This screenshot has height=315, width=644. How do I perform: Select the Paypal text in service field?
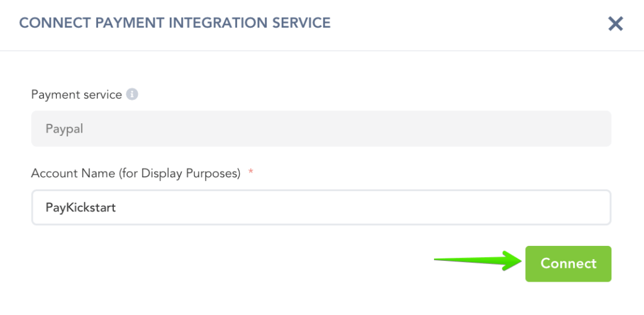[64, 130]
